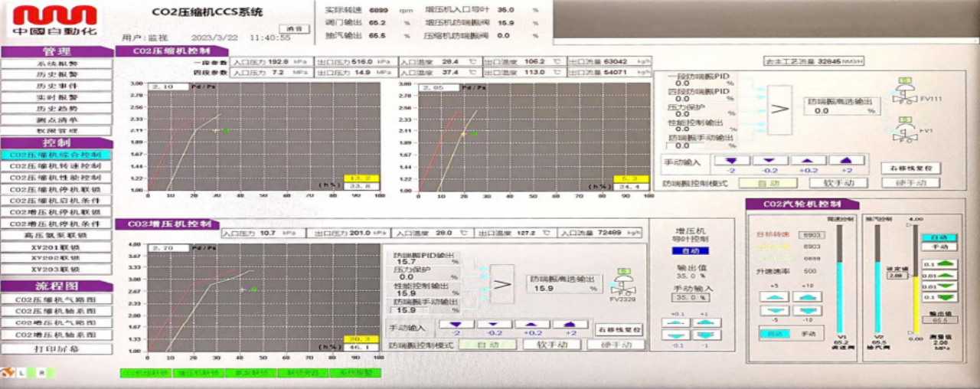This screenshot has width=980, height=389.
Task: Open CO2压缩机转速控制 in the control menu
Action: (55, 166)
